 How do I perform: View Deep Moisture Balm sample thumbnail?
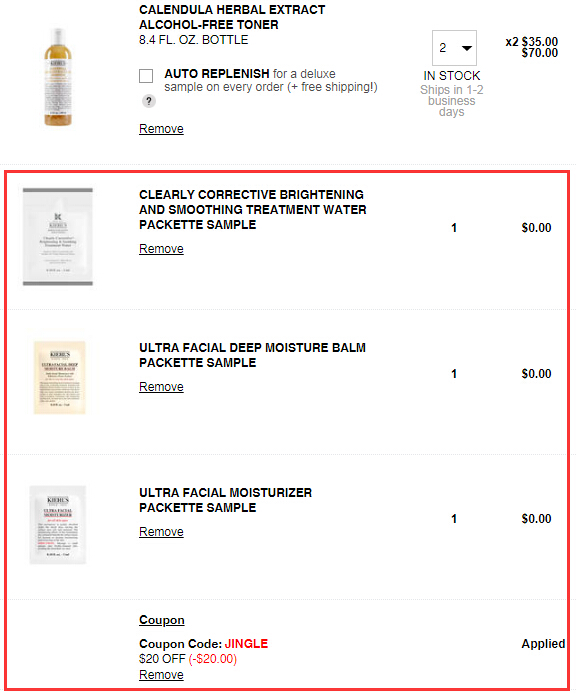click(60, 377)
